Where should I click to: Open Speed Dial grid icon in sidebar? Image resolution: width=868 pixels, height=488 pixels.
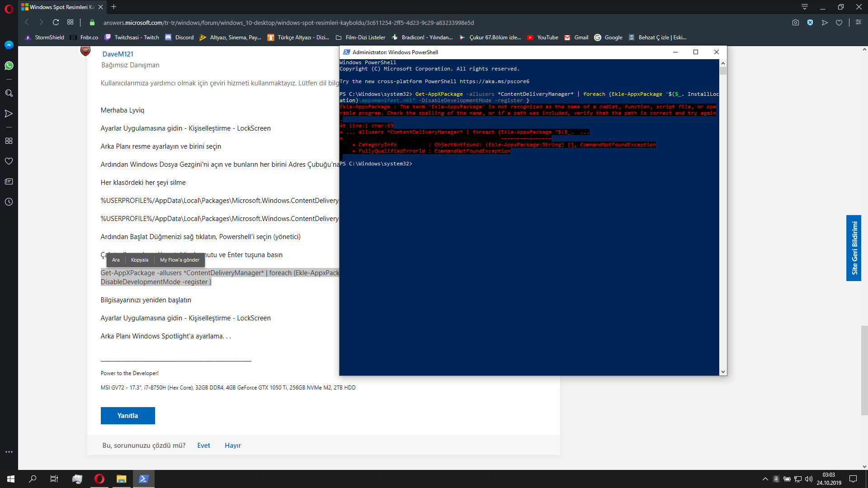9,141
